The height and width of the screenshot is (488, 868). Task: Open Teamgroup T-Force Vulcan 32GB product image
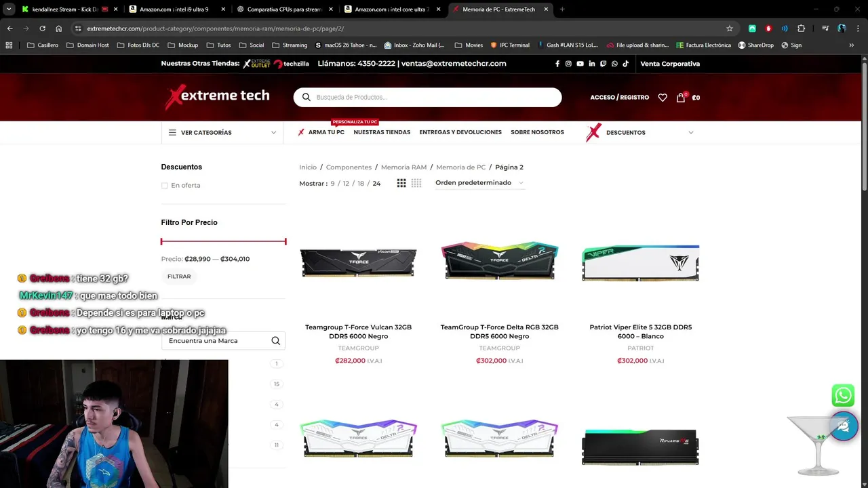click(x=359, y=262)
